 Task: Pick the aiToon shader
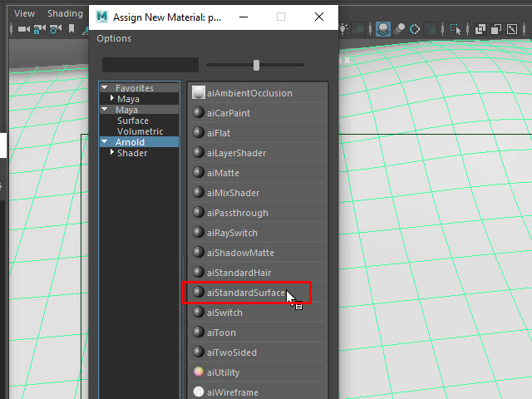click(x=220, y=332)
